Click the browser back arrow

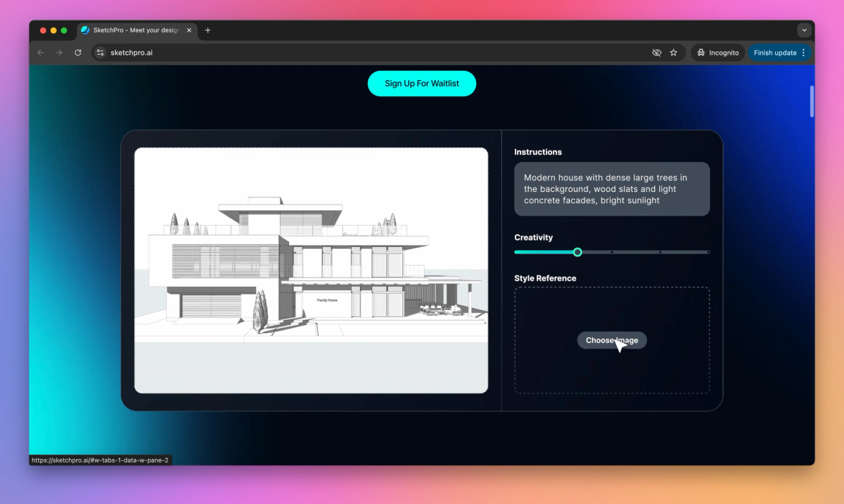click(x=40, y=53)
